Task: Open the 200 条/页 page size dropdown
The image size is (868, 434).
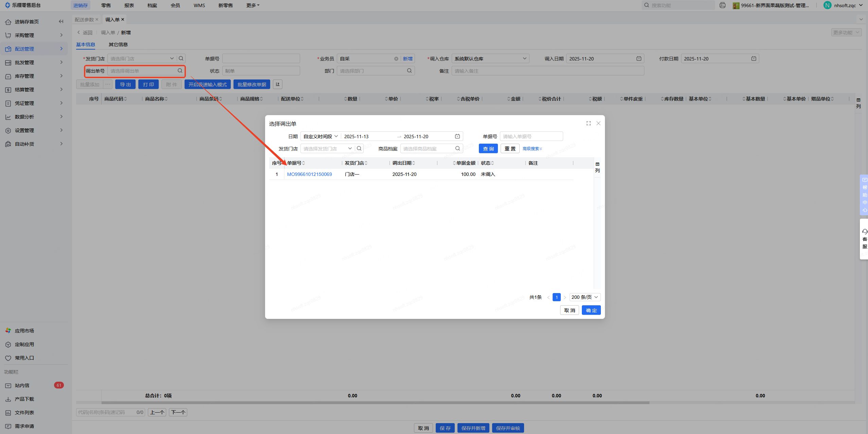Action: [585, 297]
